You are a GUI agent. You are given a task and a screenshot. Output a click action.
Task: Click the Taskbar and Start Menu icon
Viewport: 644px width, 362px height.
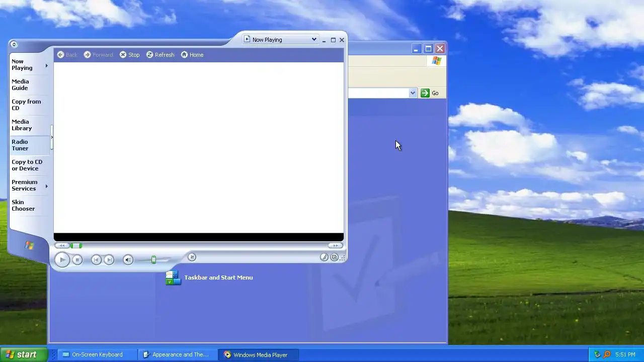(173, 278)
